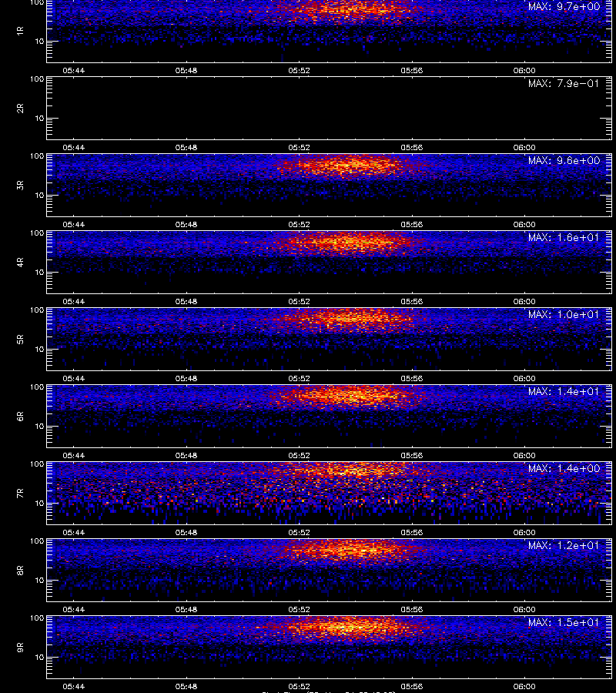
Task: Click the 05:56 tick label below panel 9R
Action: (x=412, y=686)
